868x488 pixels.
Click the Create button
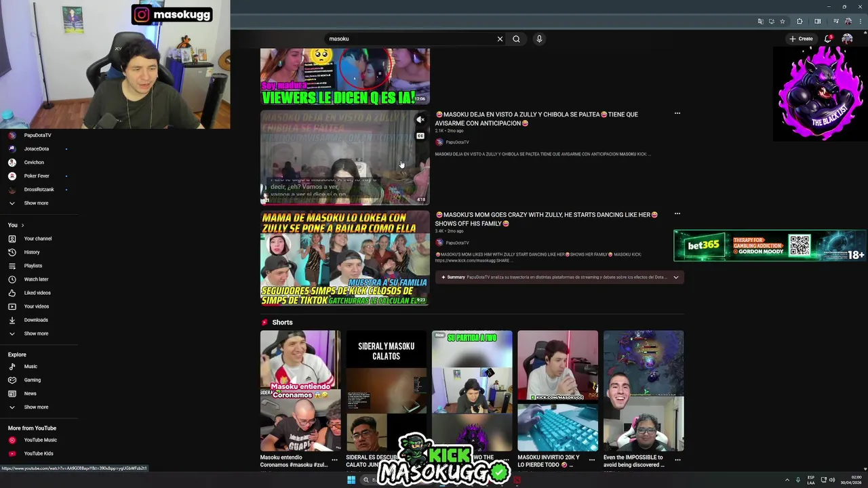801,39
